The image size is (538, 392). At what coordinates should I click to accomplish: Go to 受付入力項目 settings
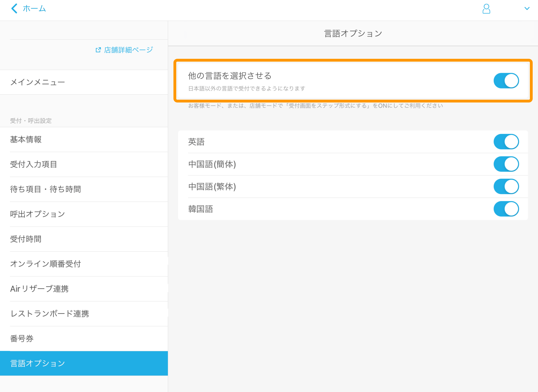pos(33,164)
